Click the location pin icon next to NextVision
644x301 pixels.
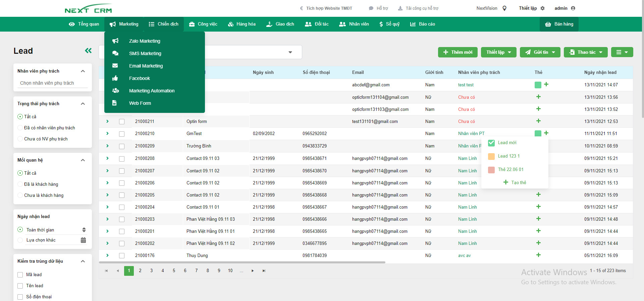pyautogui.click(x=504, y=8)
